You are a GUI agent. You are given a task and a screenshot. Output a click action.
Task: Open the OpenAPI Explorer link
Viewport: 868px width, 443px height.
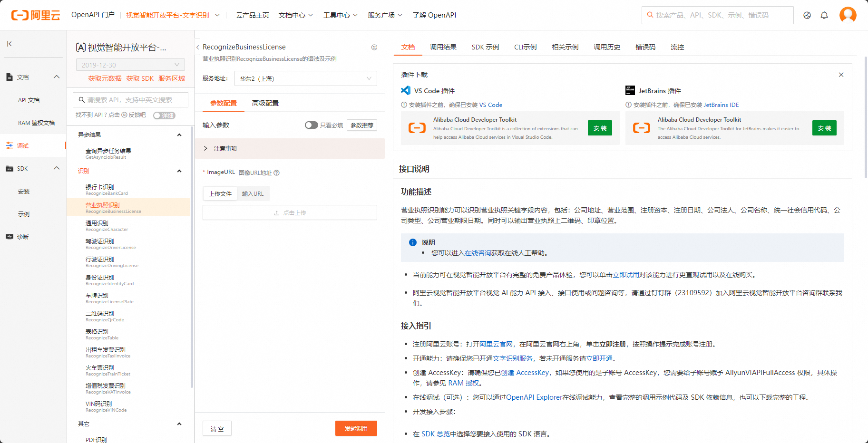click(534, 397)
